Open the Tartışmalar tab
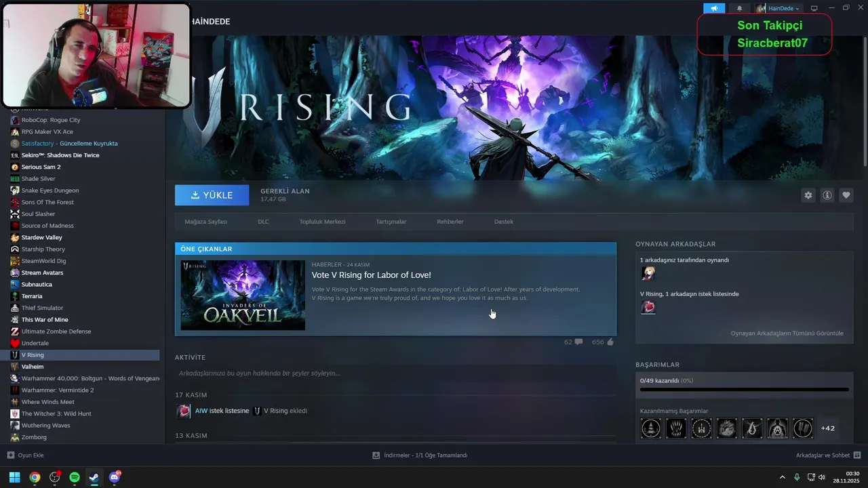 click(x=391, y=222)
